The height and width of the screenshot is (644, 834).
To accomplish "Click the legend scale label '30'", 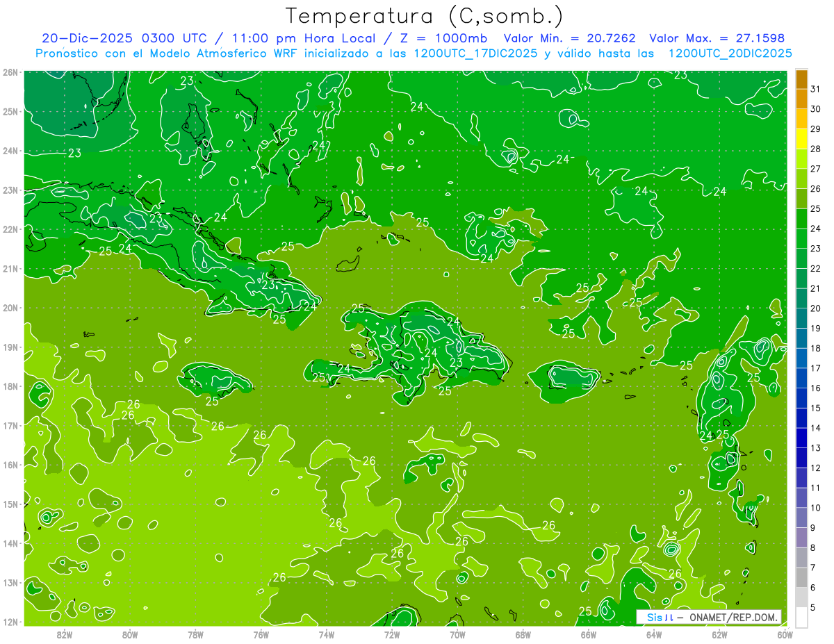I will pos(815,108).
